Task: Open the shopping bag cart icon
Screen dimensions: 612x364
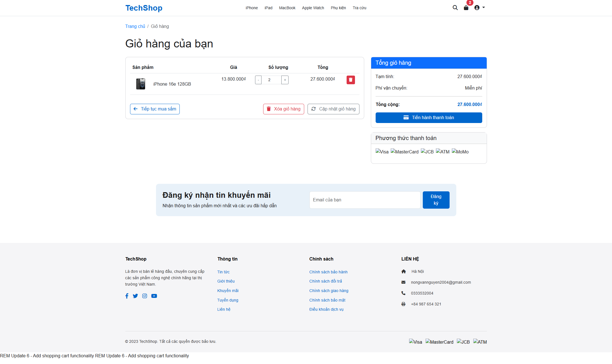Action: pyautogui.click(x=466, y=8)
